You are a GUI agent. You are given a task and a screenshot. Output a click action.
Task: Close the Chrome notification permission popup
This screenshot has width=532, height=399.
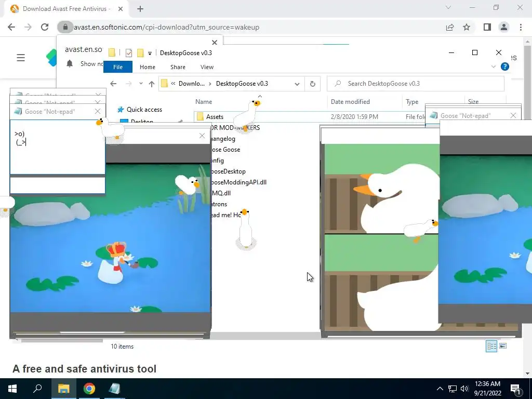tap(215, 43)
